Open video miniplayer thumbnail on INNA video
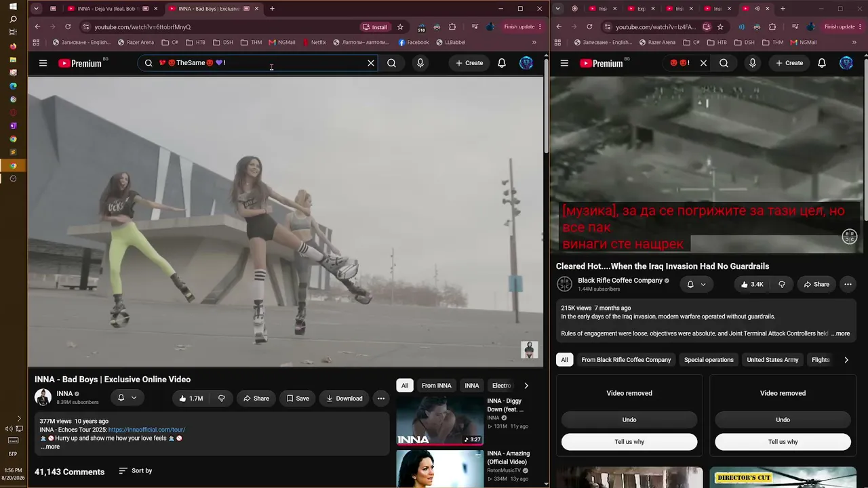Viewport: 868px width, 488px height. click(530, 350)
